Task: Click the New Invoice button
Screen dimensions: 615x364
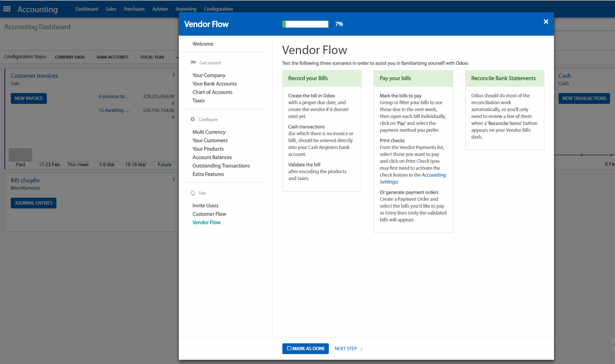Action: click(x=29, y=98)
